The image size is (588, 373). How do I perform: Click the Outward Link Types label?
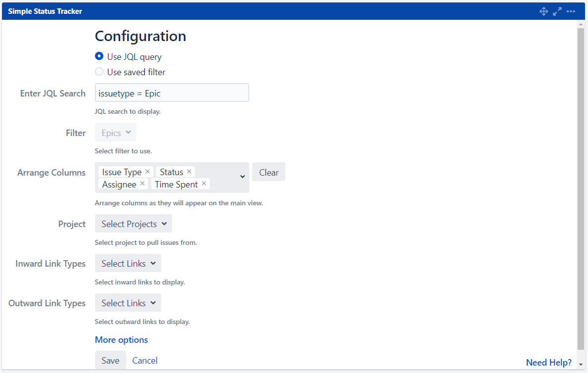[47, 303]
